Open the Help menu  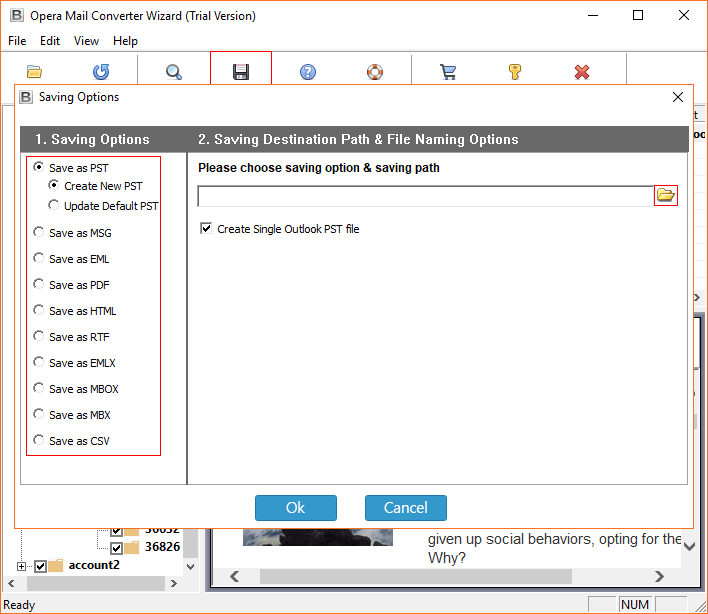125,41
